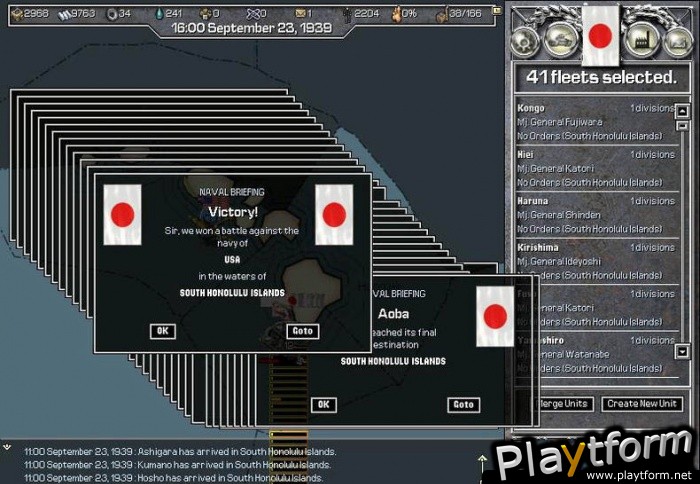The image size is (700, 484).
Task: Click Goto in the Victory dialog
Action: (302, 331)
